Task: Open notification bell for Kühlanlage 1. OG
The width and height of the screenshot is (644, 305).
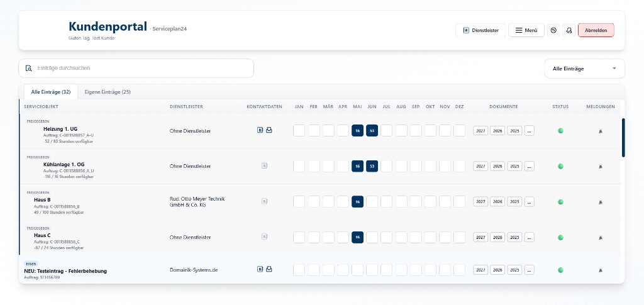Action: pyautogui.click(x=601, y=166)
